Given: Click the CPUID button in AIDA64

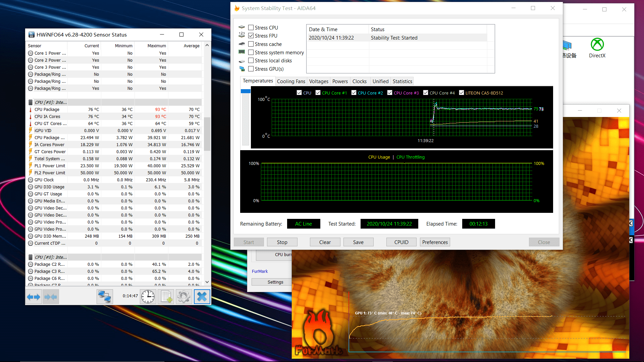Looking at the screenshot, I should click(401, 242).
